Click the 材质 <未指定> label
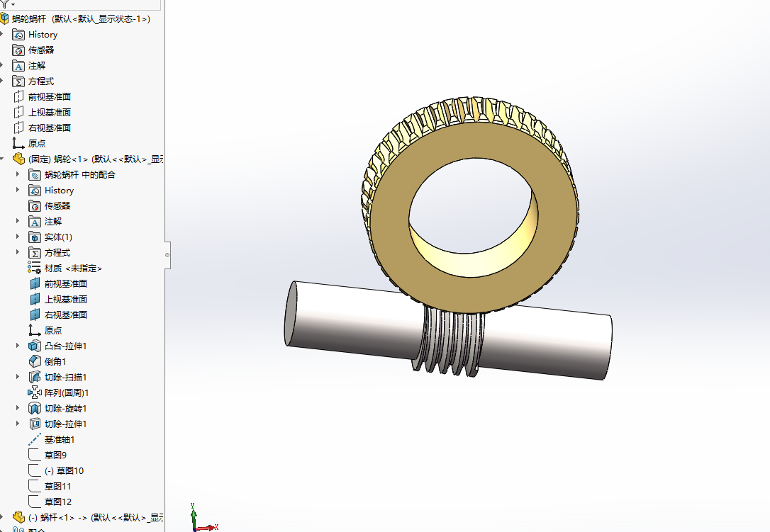 point(73,268)
